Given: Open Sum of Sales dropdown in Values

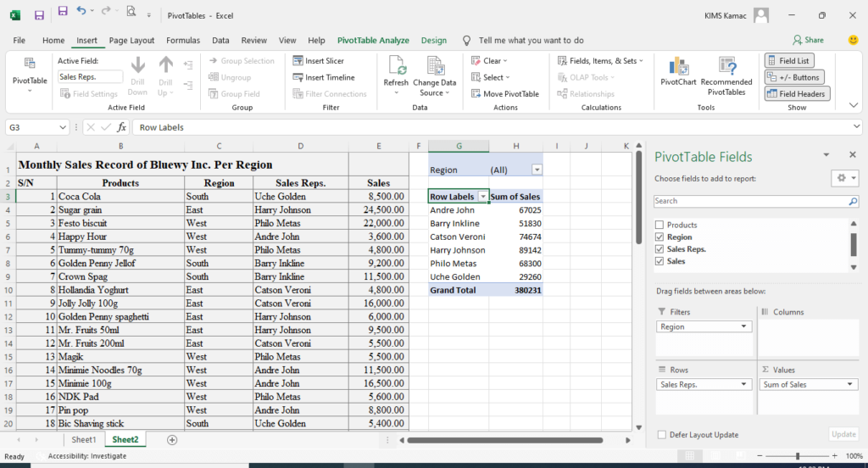Looking at the screenshot, I should tap(850, 384).
